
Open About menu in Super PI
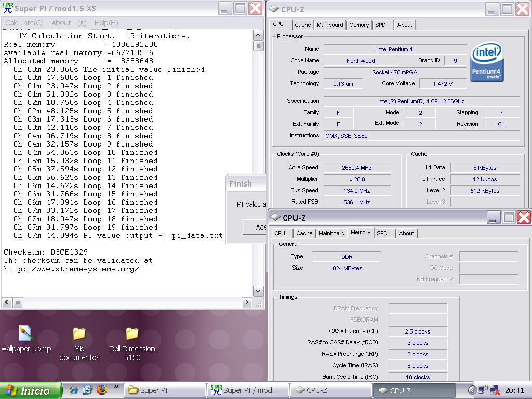69,23
